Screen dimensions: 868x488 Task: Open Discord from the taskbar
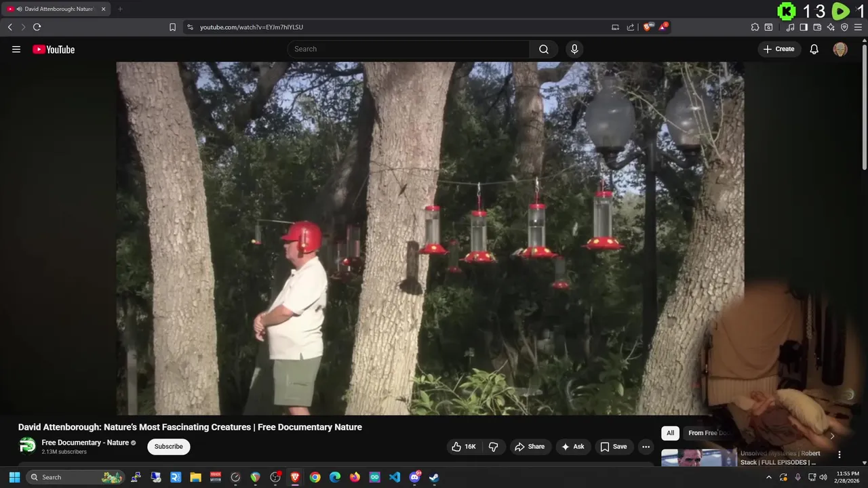coord(414,477)
